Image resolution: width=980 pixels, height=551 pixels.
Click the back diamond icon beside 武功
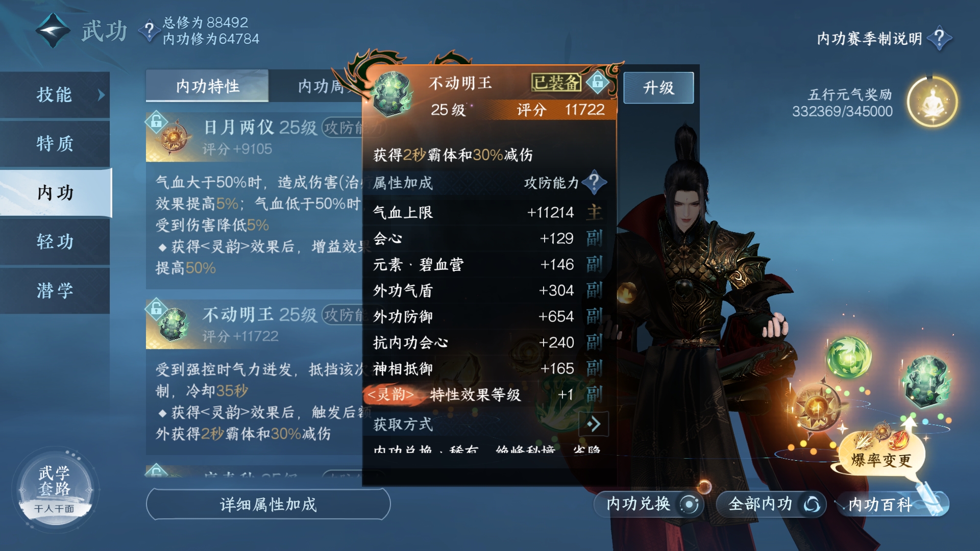click(x=53, y=31)
